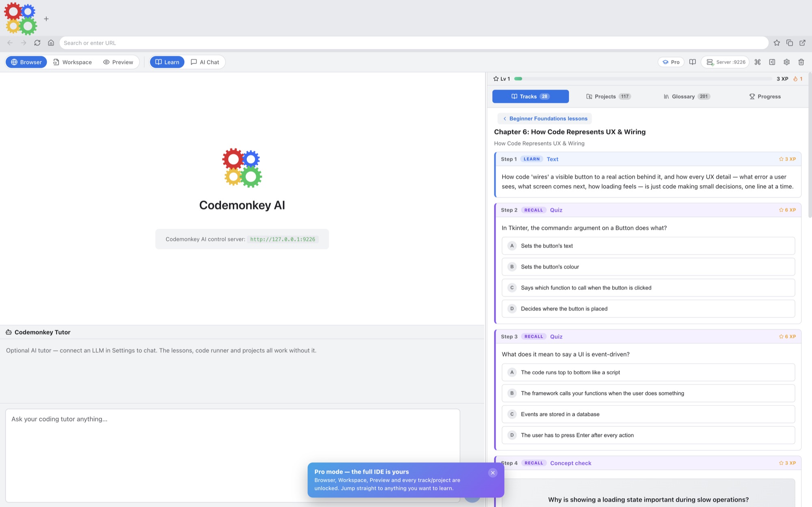Click the streak flame icon
Image resolution: width=812 pixels, height=507 pixels.
click(x=795, y=79)
